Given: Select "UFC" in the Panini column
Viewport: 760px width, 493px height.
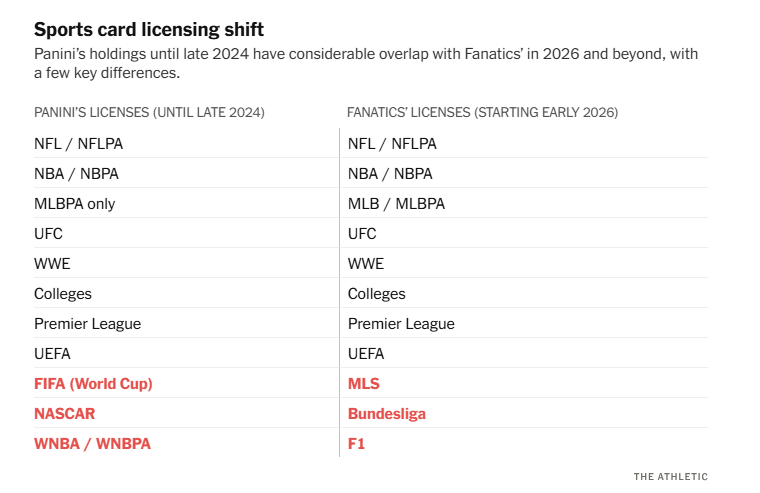Looking at the screenshot, I should tap(49, 233).
